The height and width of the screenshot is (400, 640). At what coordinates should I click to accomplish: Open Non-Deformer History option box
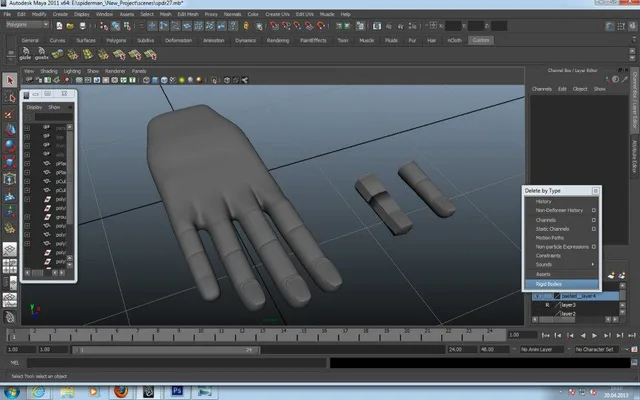tap(594, 211)
